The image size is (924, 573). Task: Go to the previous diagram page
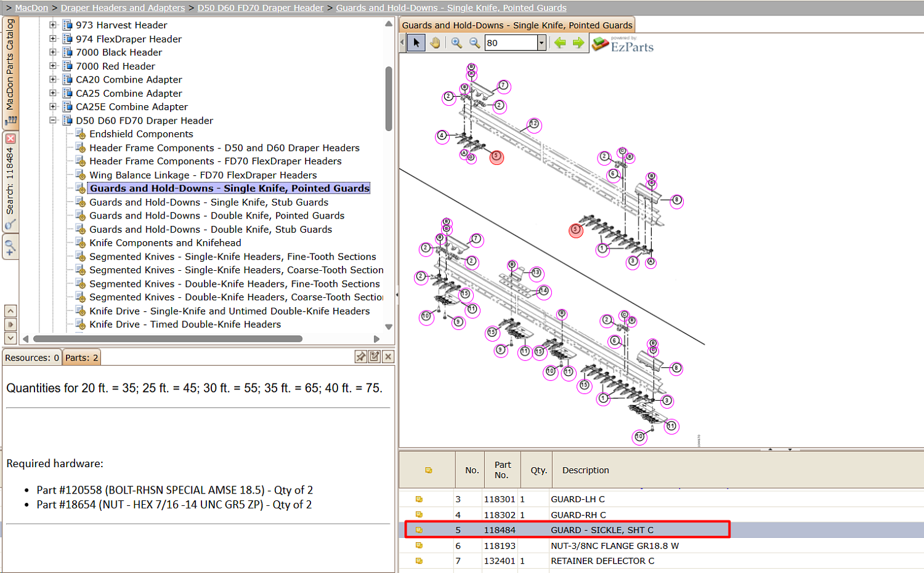[560, 42]
